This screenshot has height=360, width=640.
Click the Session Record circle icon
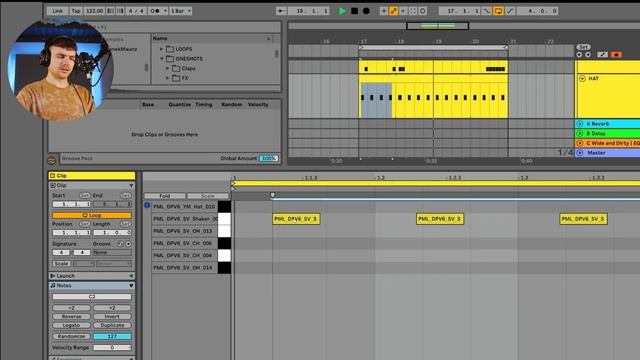click(423, 11)
